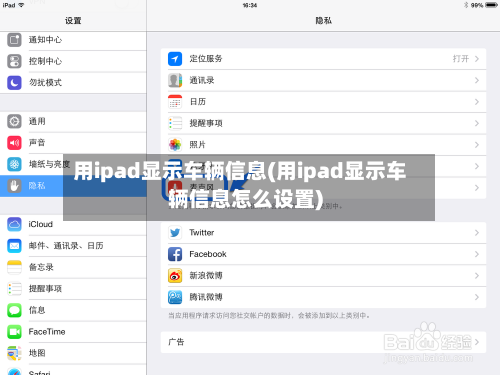Expand the 腾讯微博 row chevron
The image size is (500, 375).
tap(477, 297)
